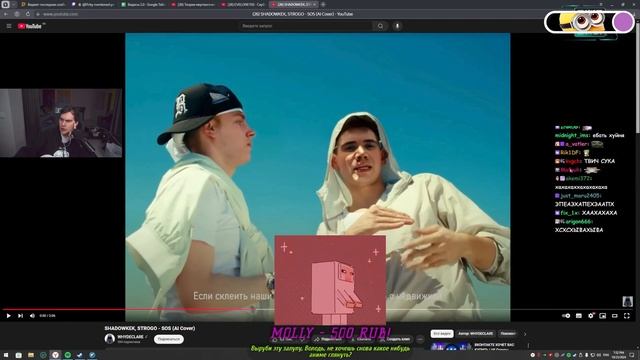
Task: Open the recommended video thumbnail
Action: coord(451,347)
